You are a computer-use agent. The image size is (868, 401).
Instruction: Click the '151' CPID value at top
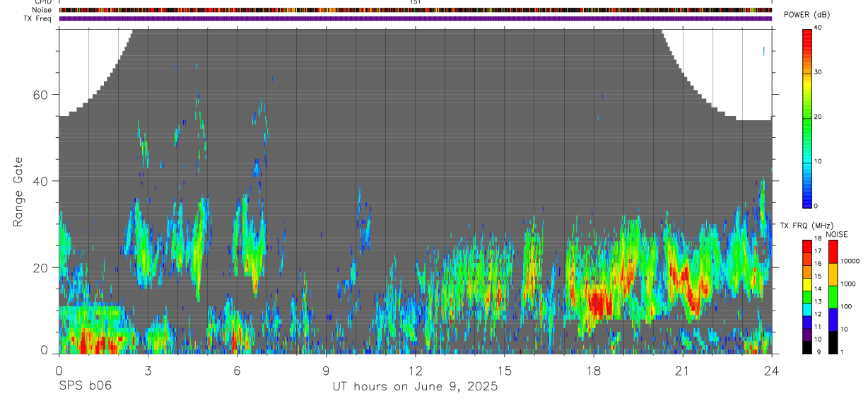pyautogui.click(x=415, y=2)
